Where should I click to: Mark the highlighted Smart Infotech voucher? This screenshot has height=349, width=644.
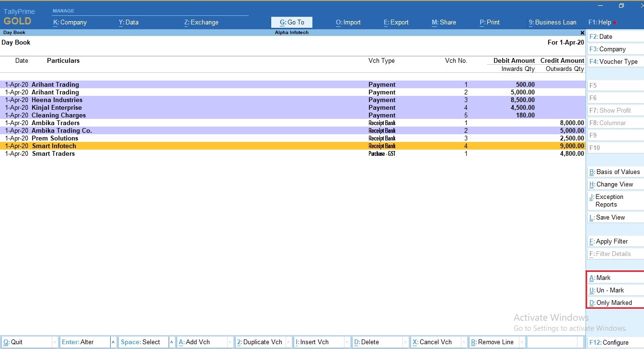tap(599, 278)
